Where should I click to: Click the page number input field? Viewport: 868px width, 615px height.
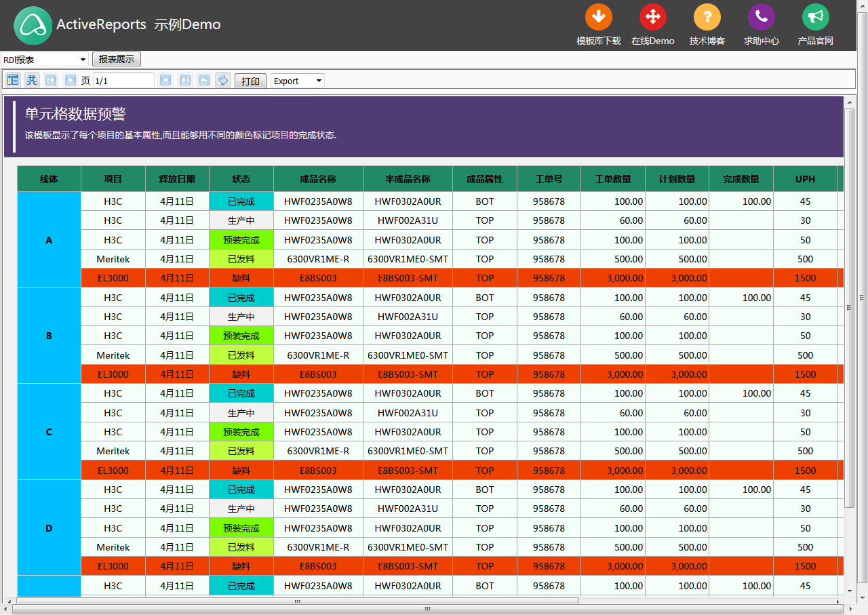123,81
